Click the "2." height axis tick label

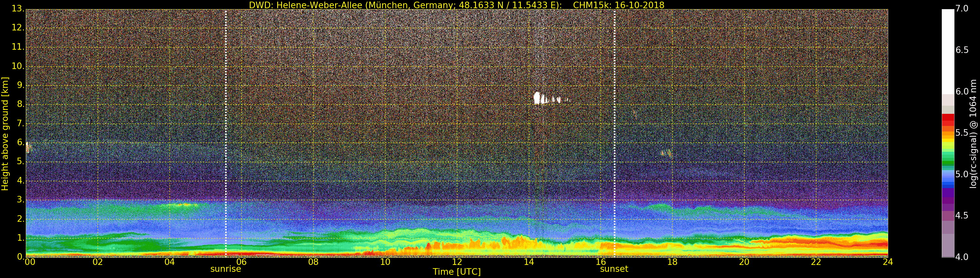click(x=21, y=218)
